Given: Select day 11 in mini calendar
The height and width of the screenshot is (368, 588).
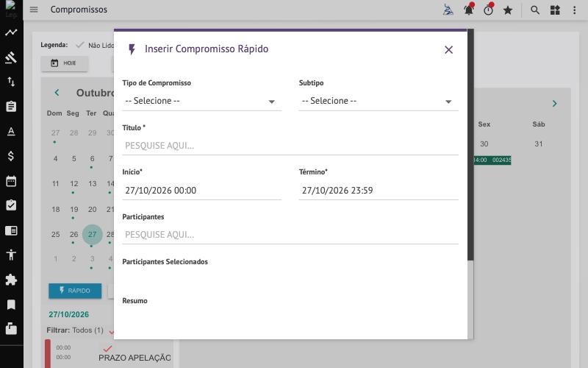Looking at the screenshot, I should (56, 183).
